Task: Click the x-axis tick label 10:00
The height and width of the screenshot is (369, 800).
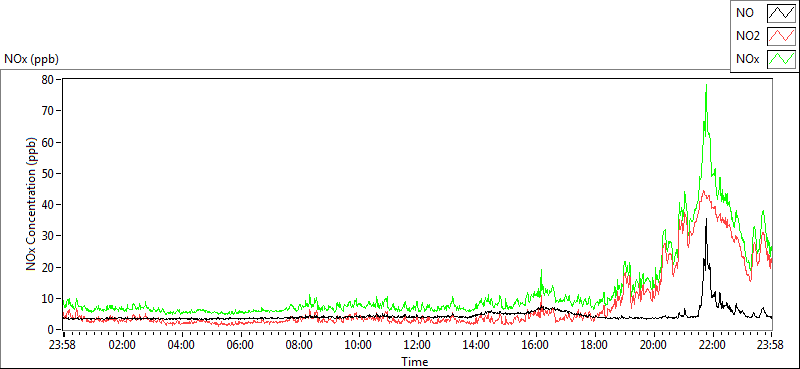Action: 359,344
